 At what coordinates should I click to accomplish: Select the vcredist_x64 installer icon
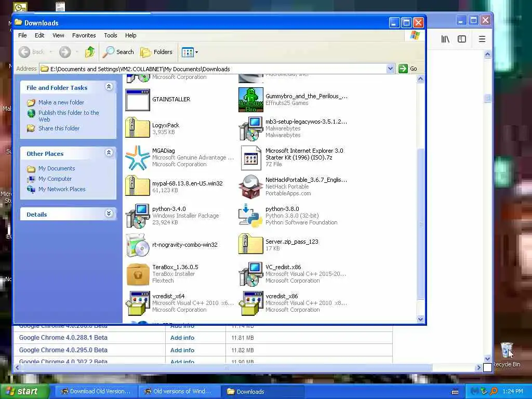click(137, 303)
